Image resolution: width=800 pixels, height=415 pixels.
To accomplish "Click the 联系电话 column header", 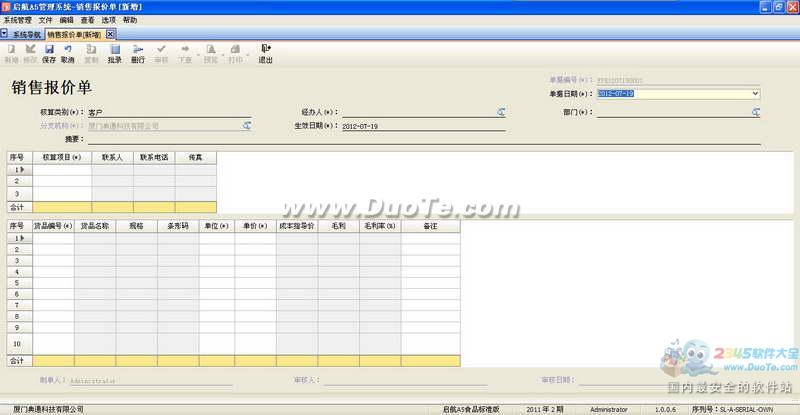I will 154,157.
